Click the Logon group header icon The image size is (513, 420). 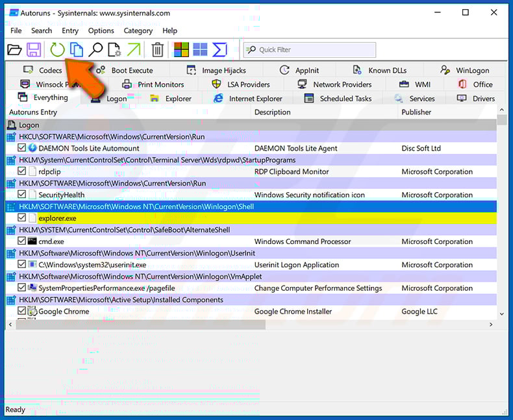coord(12,125)
